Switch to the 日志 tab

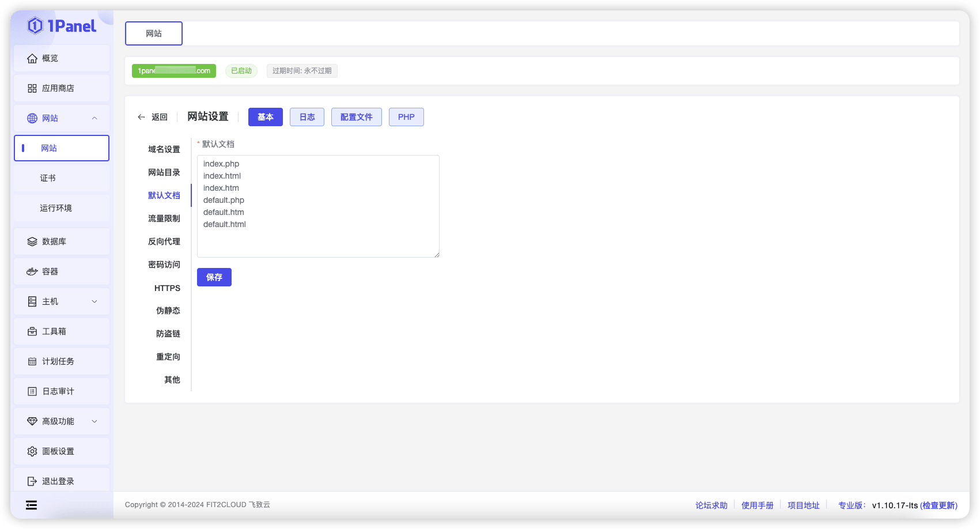point(307,117)
